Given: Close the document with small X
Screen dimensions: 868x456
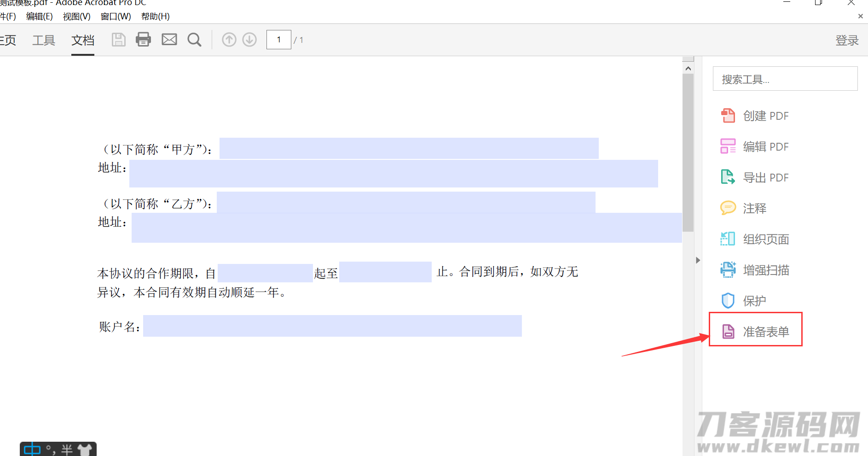Looking at the screenshot, I should click(860, 16).
